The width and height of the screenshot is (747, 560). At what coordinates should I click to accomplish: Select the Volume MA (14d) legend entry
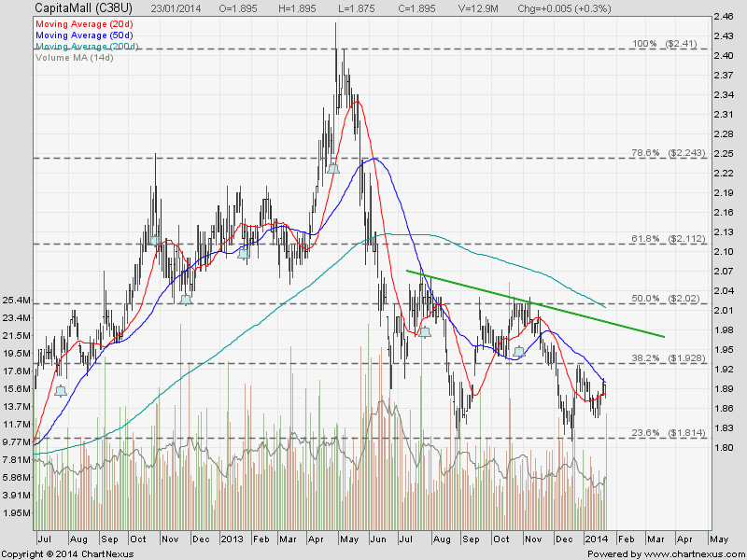tap(75, 58)
